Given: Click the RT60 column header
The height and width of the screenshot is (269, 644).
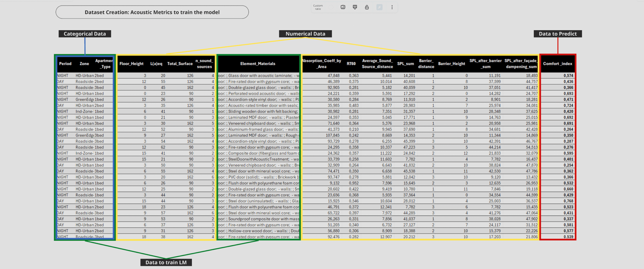Looking at the screenshot, I should pyautogui.click(x=351, y=64).
